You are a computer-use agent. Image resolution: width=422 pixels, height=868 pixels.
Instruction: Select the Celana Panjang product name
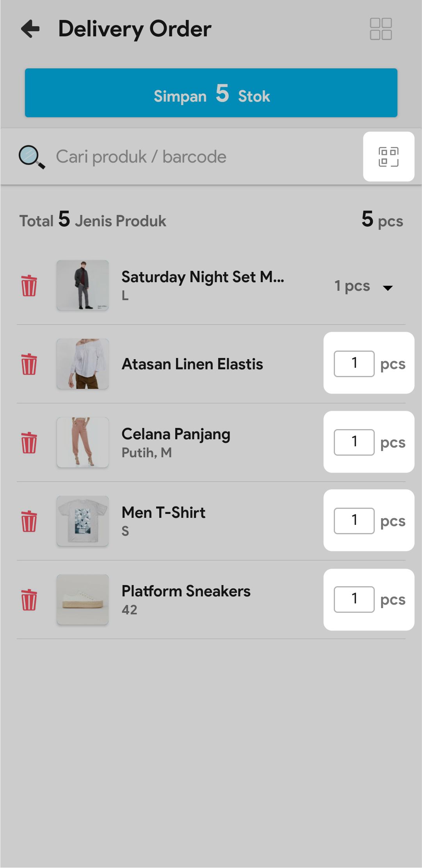point(176,434)
